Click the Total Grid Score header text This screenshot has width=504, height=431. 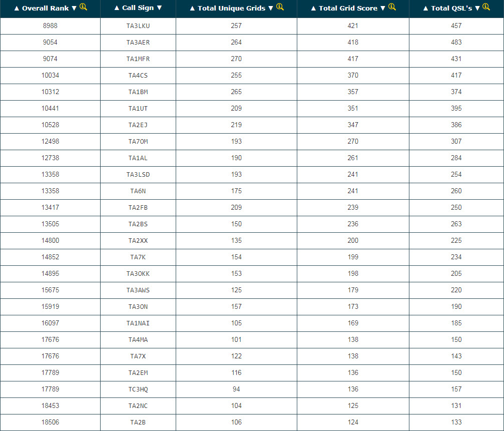[348, 9]
